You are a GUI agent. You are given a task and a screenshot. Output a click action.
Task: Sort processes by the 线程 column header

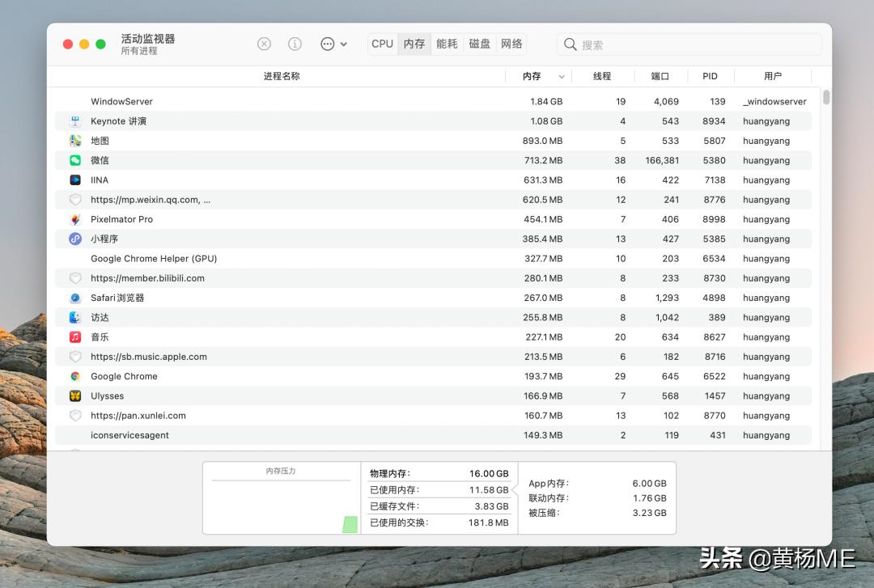point(602,76)
